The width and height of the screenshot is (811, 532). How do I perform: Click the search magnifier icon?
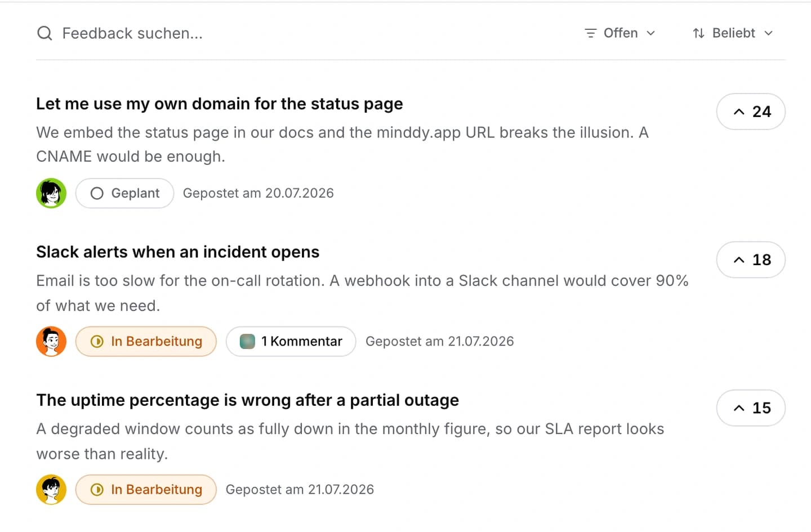[x=44, y=33]
